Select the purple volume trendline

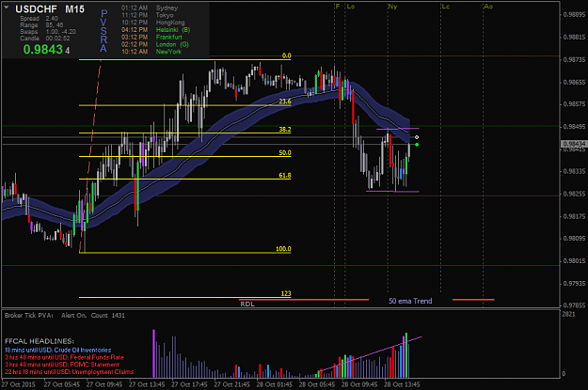[x=371, y=354]
